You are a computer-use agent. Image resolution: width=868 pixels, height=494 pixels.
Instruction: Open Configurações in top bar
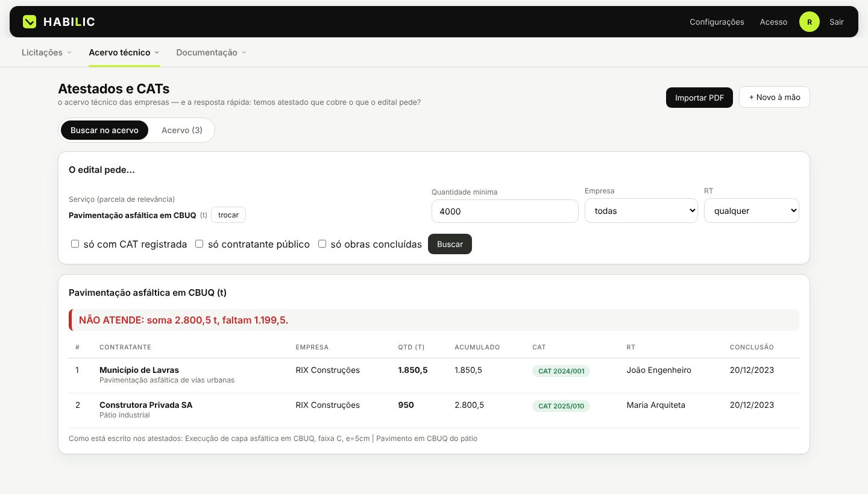[x=717, y=22]
